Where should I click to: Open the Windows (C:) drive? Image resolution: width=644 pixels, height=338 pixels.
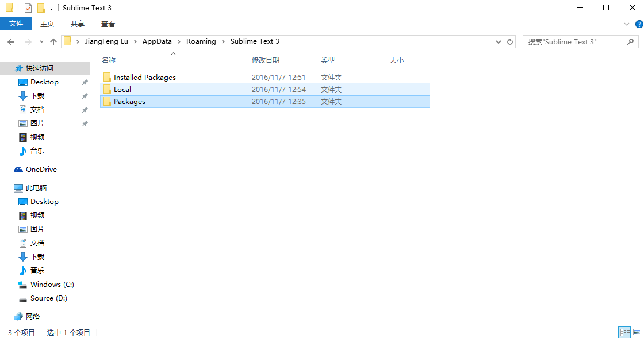coord(52,284)
